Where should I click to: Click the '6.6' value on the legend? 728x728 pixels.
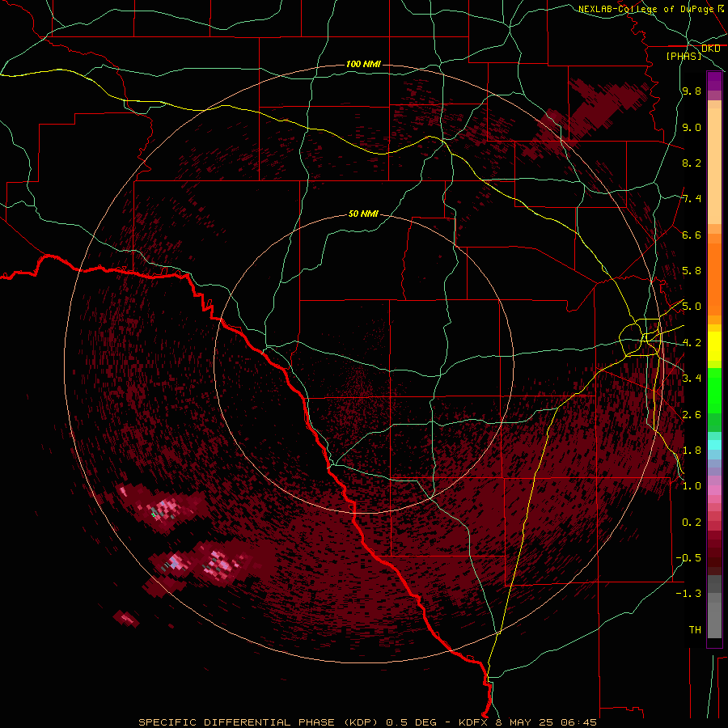692,235
